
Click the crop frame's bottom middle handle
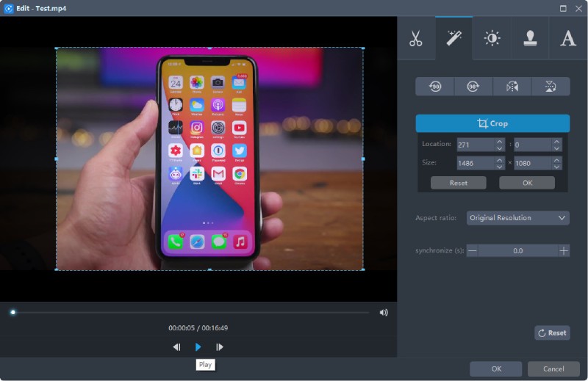[209, 269]
